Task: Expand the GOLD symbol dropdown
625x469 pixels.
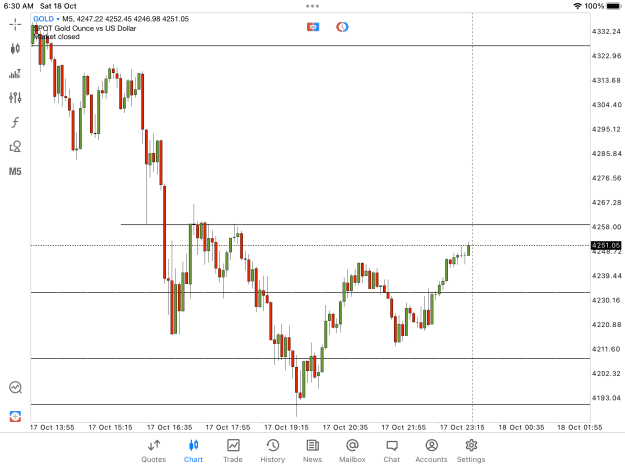Action: pos(46,19)
